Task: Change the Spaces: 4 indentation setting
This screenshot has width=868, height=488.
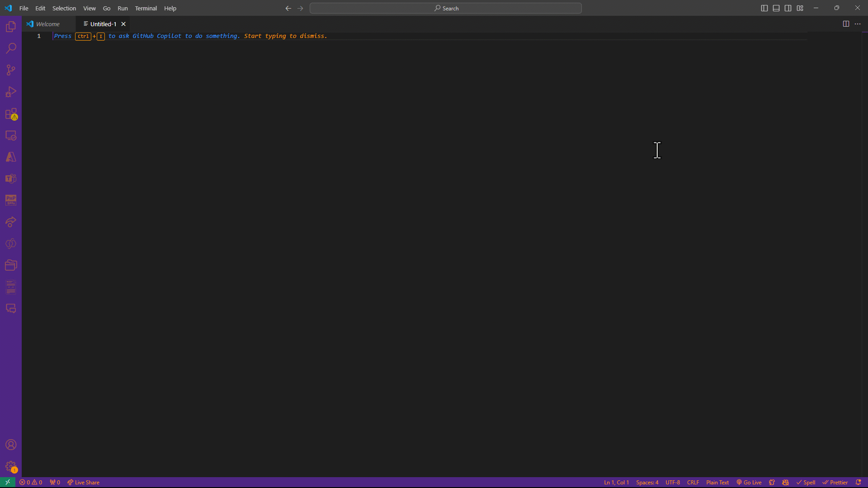Action: (647, 482)
